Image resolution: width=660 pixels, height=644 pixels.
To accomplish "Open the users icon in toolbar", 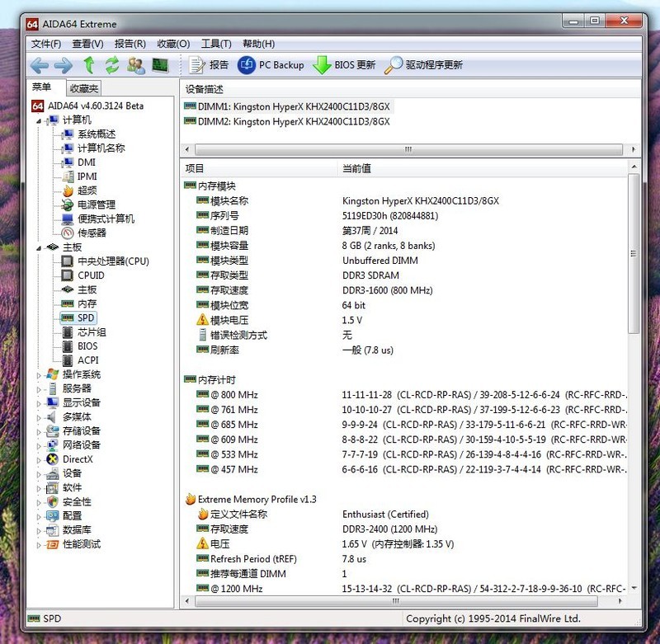I will click(136, 65).
